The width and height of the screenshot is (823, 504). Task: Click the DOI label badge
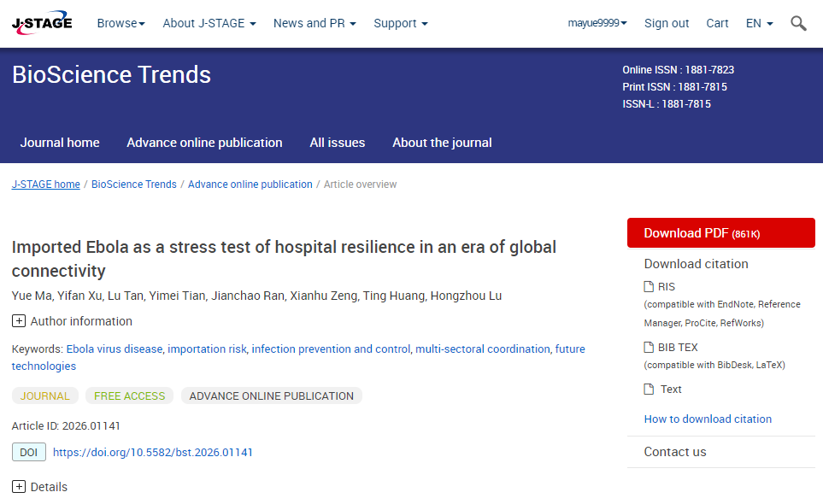pyautogui.click(x=29, y=452)
